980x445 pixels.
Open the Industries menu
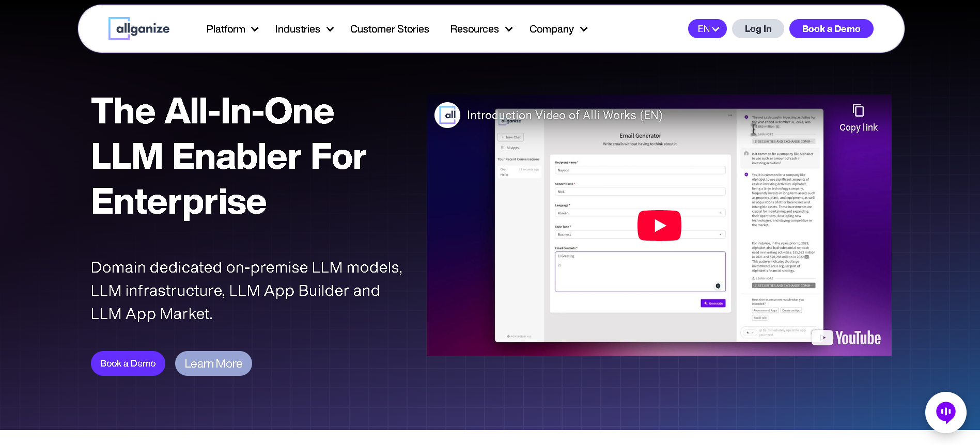pos(298,29)
